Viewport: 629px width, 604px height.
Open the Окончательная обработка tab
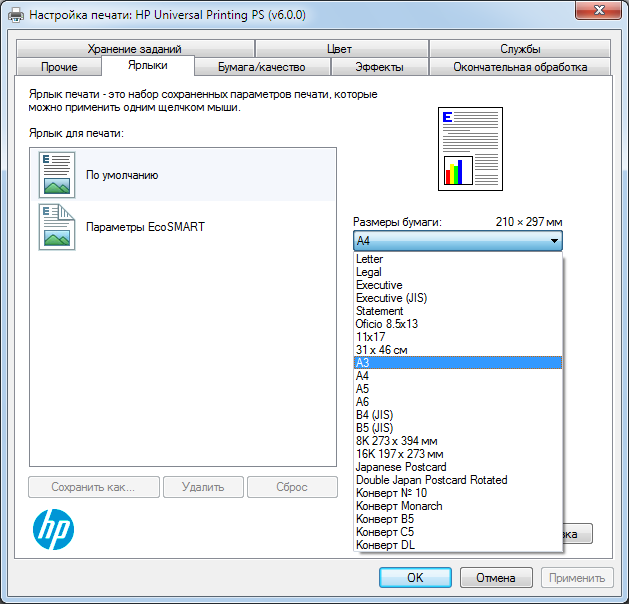point(520,67)
